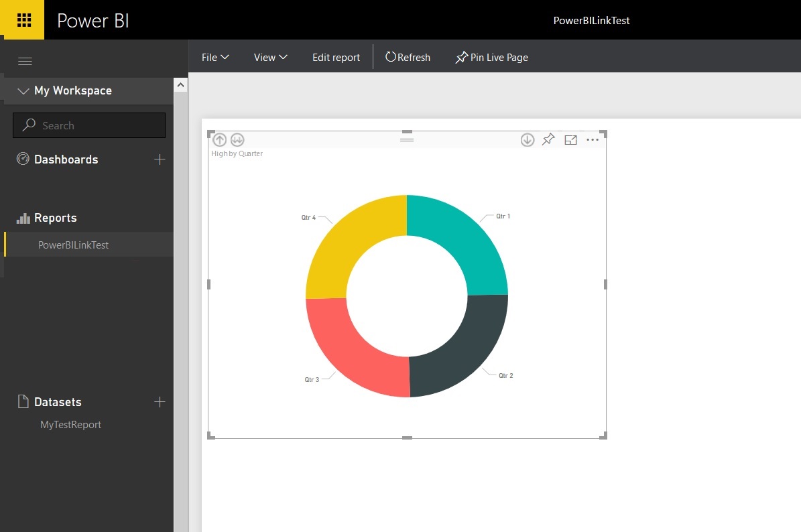Collapse the My Workspace section
Image resolution: width=801 pixels, height=532 pixels.
click(x=23, y=90)
